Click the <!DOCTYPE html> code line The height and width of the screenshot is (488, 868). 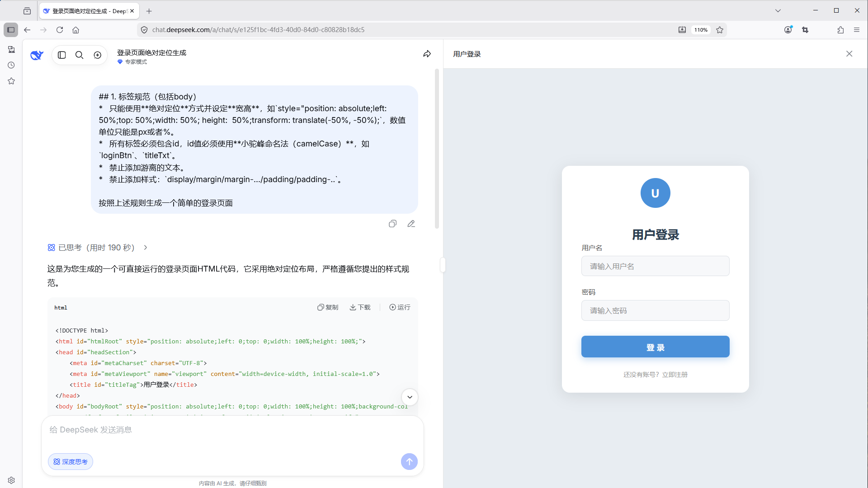coord(82,331)
